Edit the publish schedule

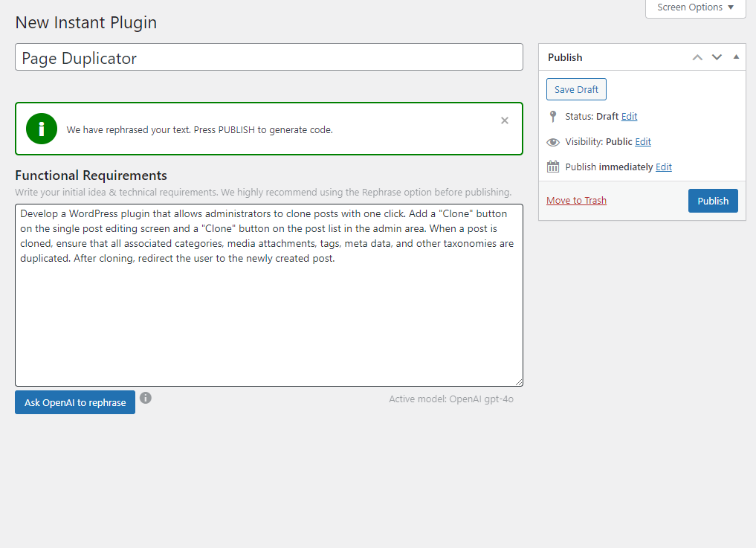663,167
